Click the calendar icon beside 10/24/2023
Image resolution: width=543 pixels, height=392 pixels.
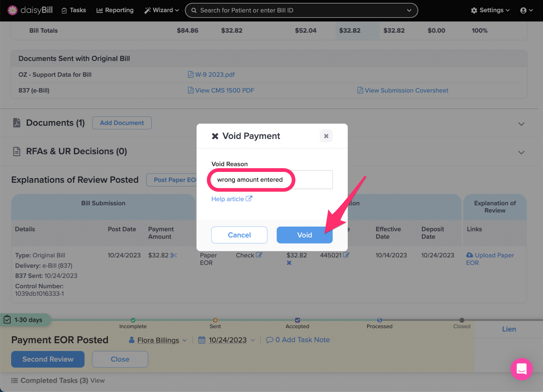[x=201, y=340]
